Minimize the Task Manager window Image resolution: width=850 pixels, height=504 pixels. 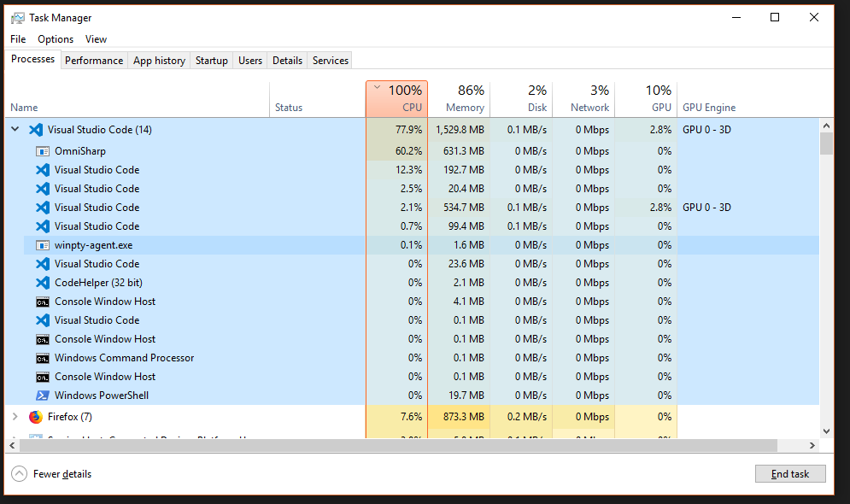click(736, 17)
